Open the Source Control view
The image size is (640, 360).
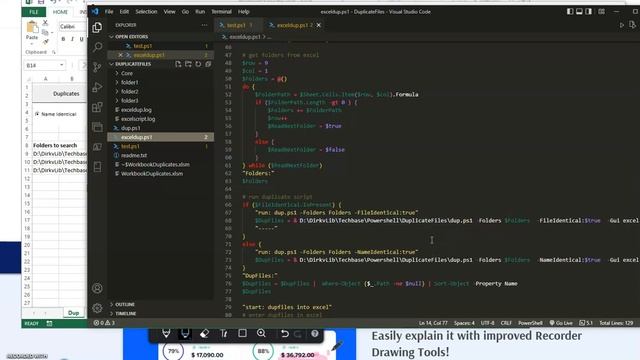tap(97, 67)
